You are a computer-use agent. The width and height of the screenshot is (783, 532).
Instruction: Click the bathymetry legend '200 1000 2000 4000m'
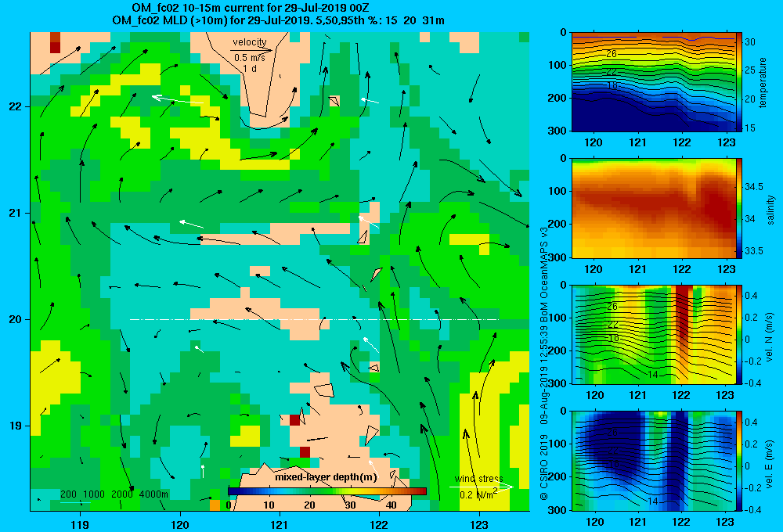click(114, 494)
